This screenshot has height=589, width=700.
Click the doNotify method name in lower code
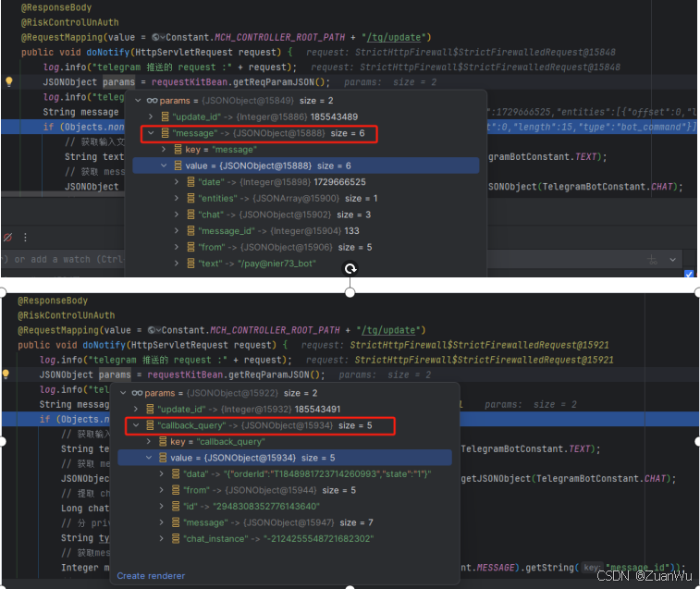coord(104,345)
